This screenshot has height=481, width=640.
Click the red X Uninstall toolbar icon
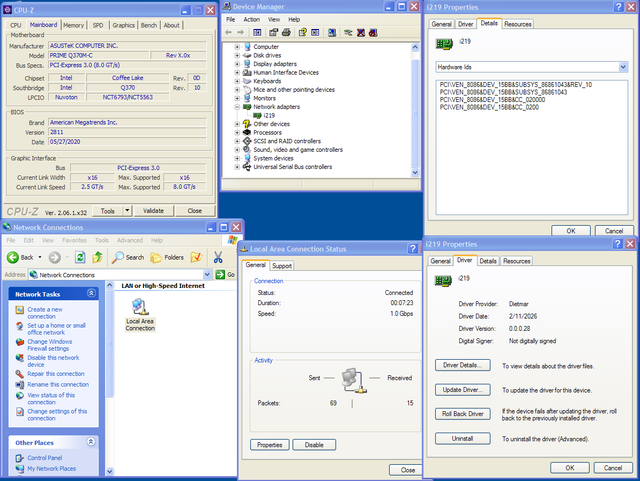tap(361, 33)
